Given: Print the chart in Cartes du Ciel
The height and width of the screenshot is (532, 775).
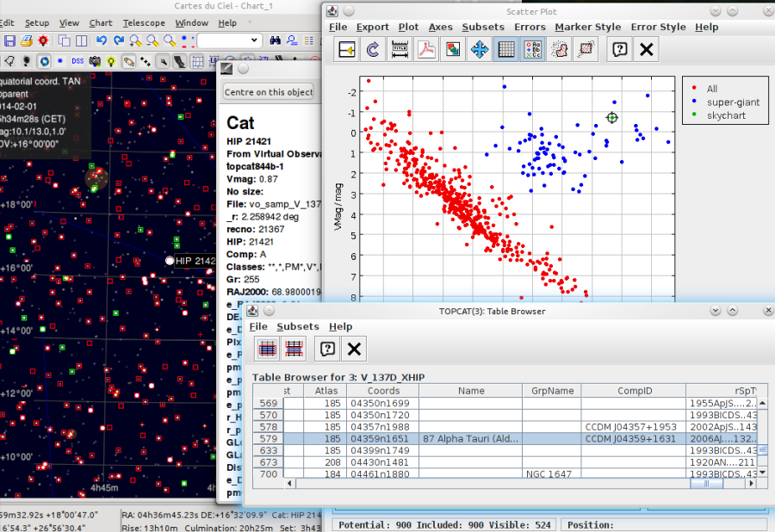Looking at the screenshot, I should coord(26,40).
